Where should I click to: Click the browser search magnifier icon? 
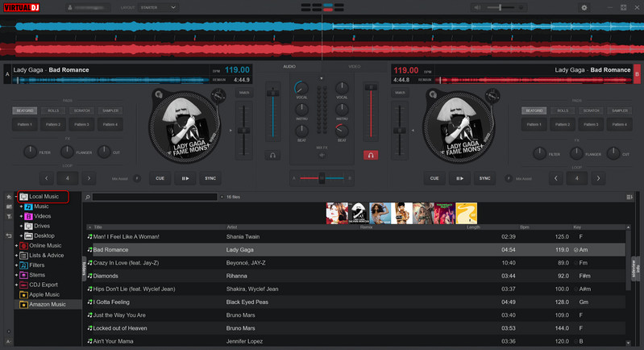coord(88,198)
